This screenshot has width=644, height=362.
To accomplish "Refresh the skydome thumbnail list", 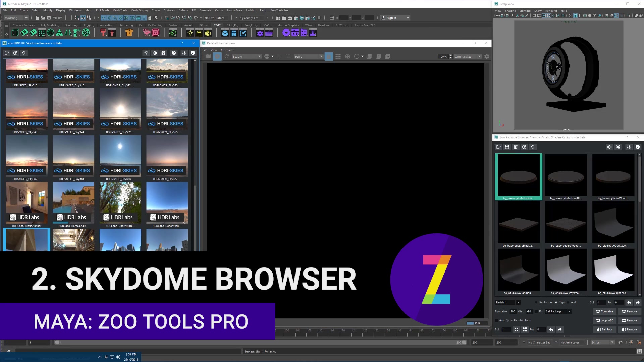I will click(24, 53).
